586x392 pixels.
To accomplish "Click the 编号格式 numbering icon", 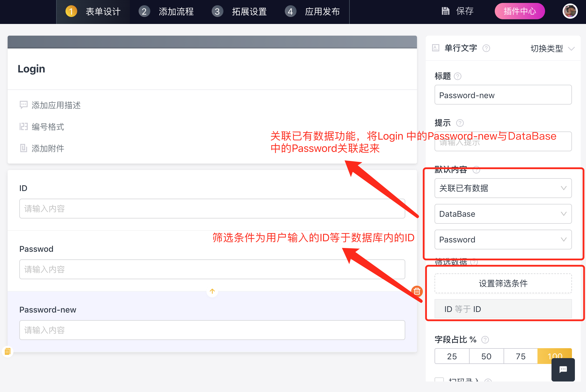I will (x=23, y=126).
